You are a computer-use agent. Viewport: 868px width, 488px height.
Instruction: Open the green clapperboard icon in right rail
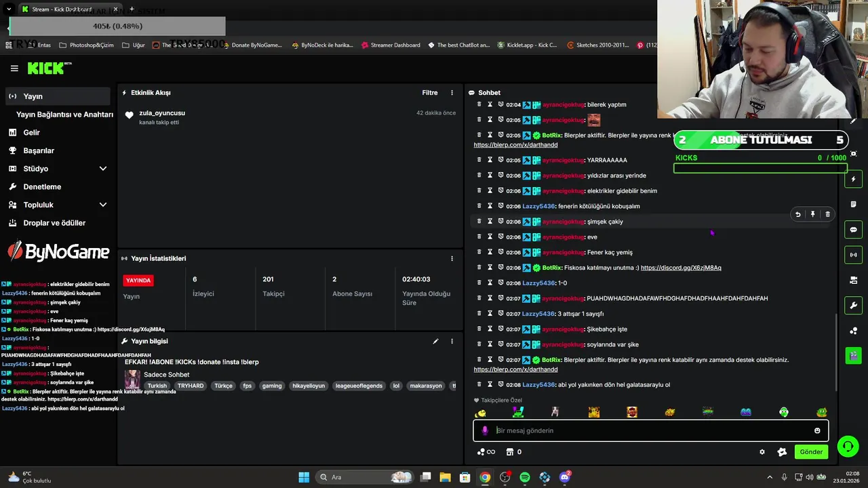tap(854, 355)
